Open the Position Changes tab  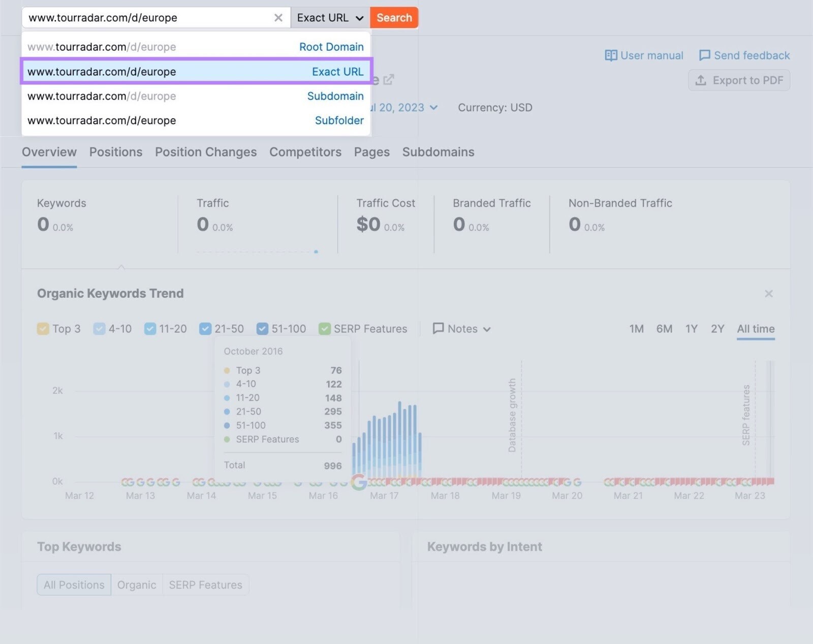pyautogui.click(x=206, y=152)
